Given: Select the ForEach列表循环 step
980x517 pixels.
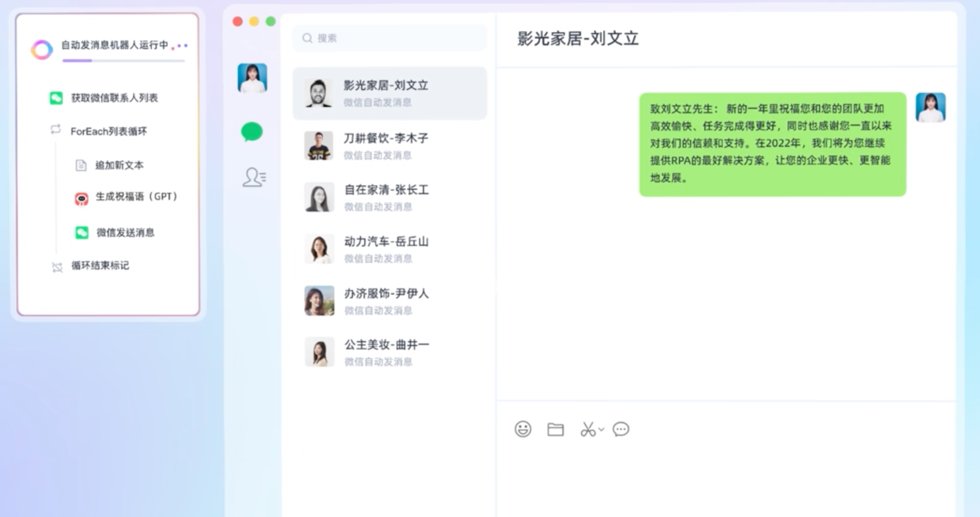Looking at the screenshot, I should click(x=109, y=131).
